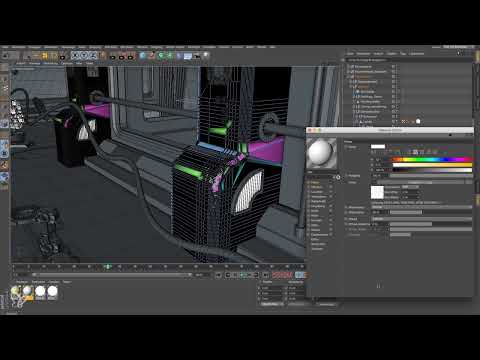
Task: Open the Edit menu in main menu bar
Action: 18,47
